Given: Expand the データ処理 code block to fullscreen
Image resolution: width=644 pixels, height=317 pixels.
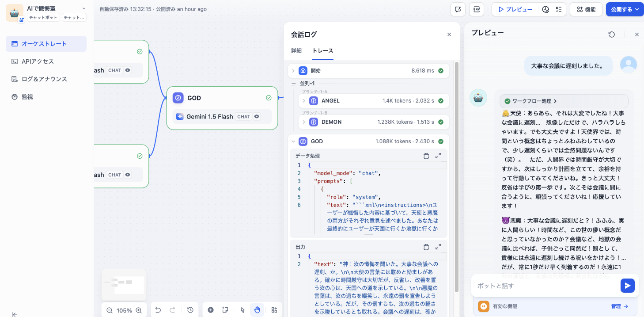Looking at the screenshot, I should 438,156.
